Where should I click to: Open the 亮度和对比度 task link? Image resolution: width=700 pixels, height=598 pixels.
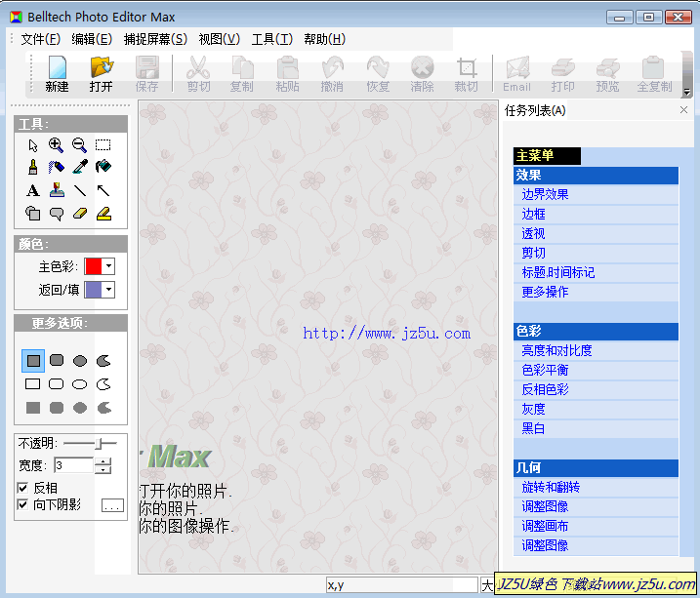(x=556, y=350)
